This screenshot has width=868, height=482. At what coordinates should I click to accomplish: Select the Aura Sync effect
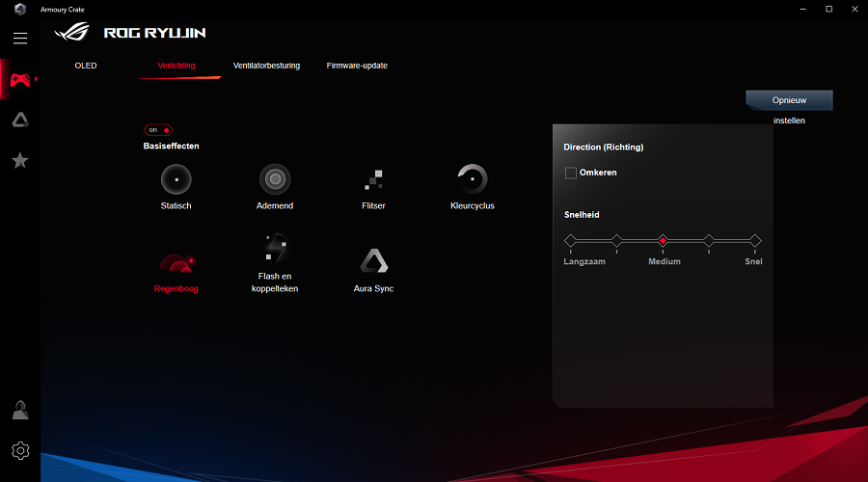pos(373,271)
